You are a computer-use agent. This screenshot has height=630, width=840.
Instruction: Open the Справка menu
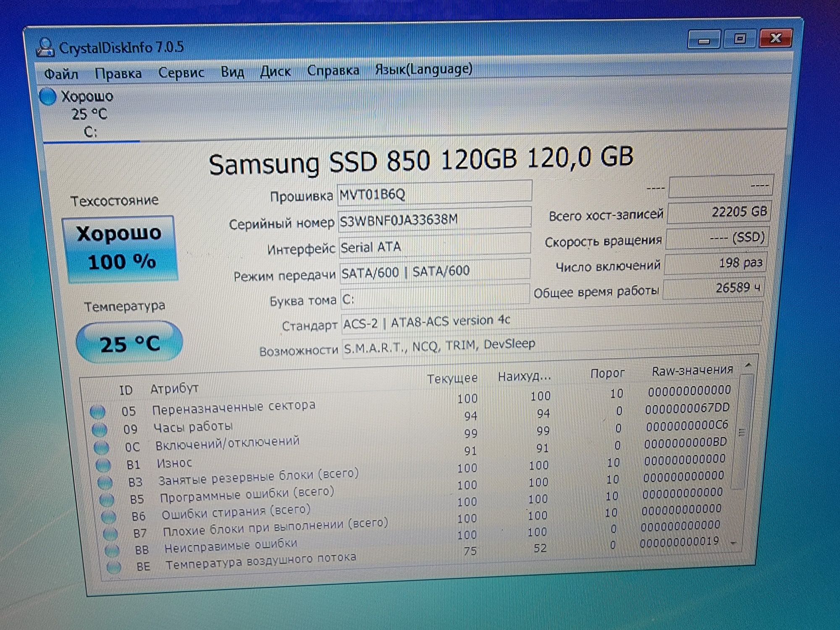click(333, 70)
